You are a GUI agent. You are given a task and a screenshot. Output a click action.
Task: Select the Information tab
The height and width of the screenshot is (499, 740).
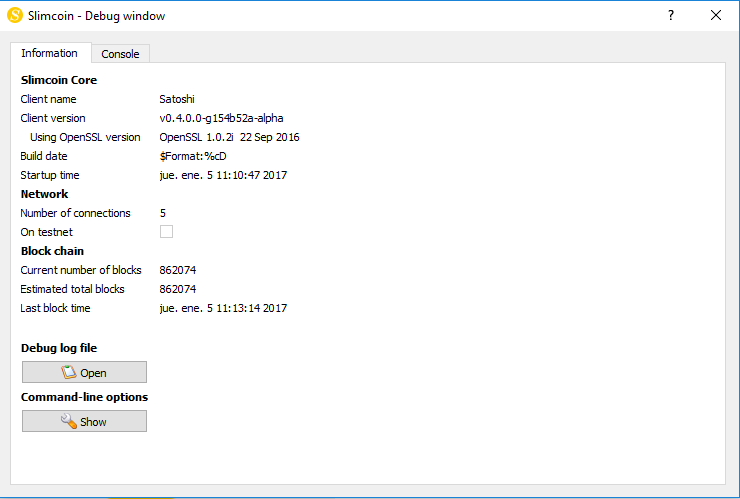coord(50,53)
